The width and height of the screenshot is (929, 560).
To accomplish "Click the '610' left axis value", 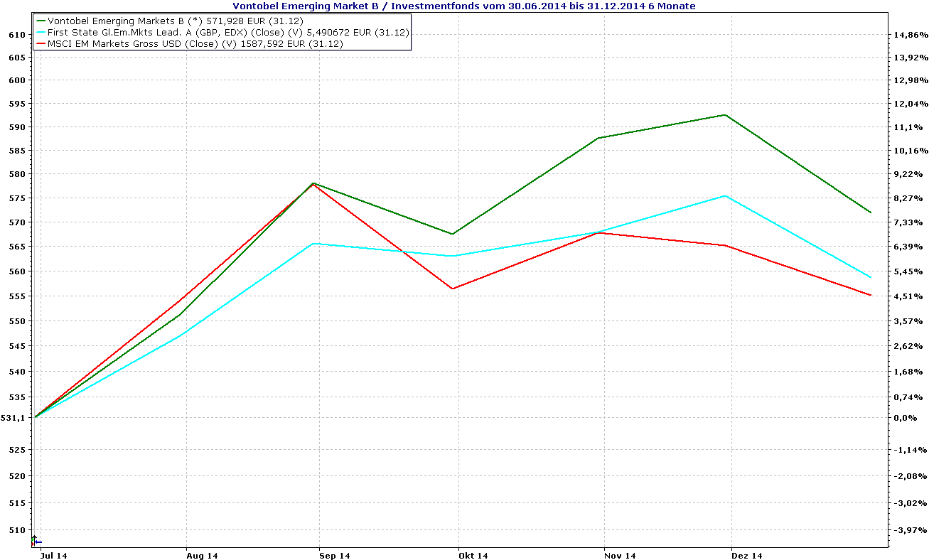I will point(18,35).
